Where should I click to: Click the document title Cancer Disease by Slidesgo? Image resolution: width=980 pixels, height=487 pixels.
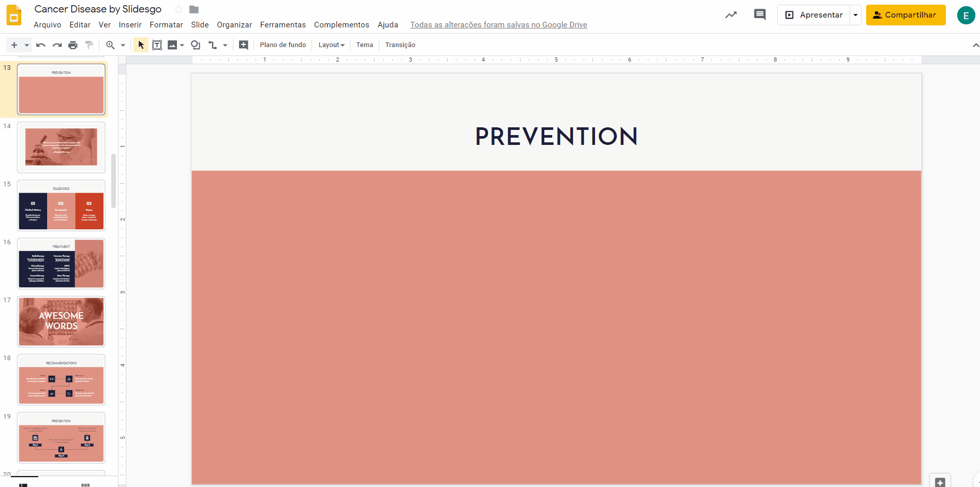click(98, 9)
